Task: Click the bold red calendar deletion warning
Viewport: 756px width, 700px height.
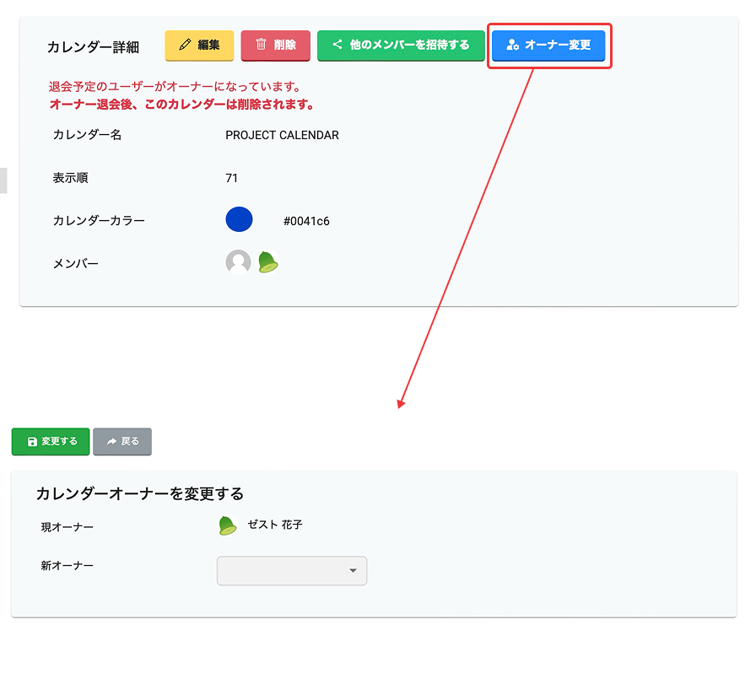Action: pos(182,105)
